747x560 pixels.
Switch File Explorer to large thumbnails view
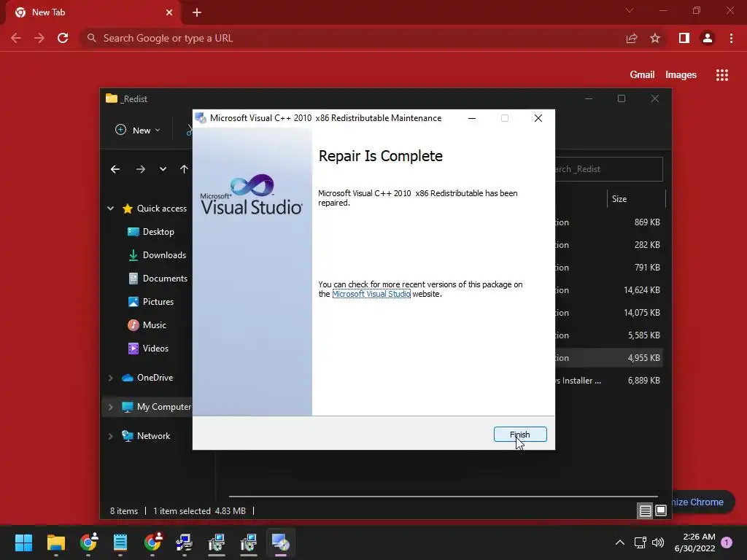pos(661,511)
